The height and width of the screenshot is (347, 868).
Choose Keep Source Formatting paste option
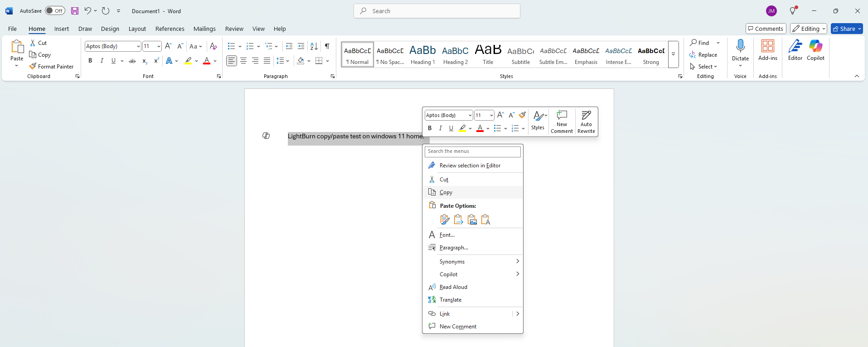point(445,220)
